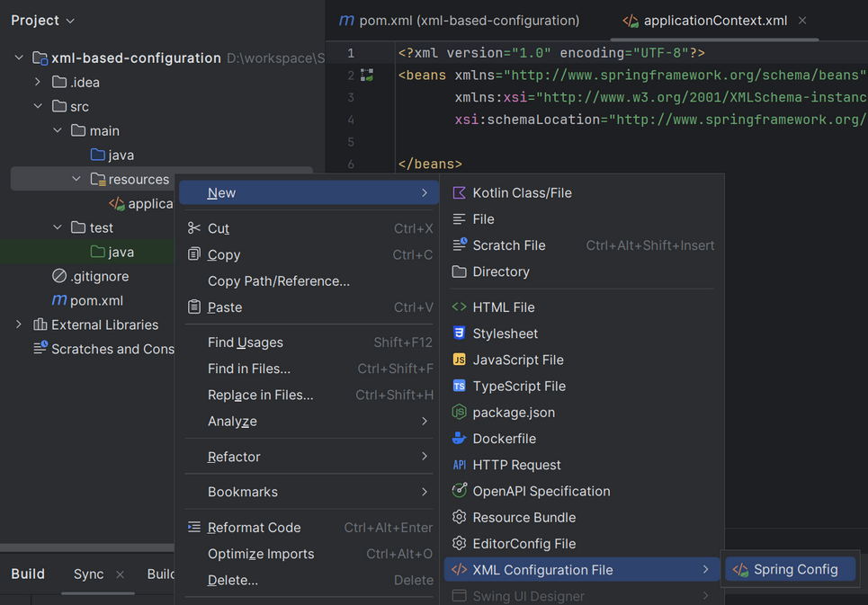Collapse the src folder
868x605 pixels.
pos(38,107)
